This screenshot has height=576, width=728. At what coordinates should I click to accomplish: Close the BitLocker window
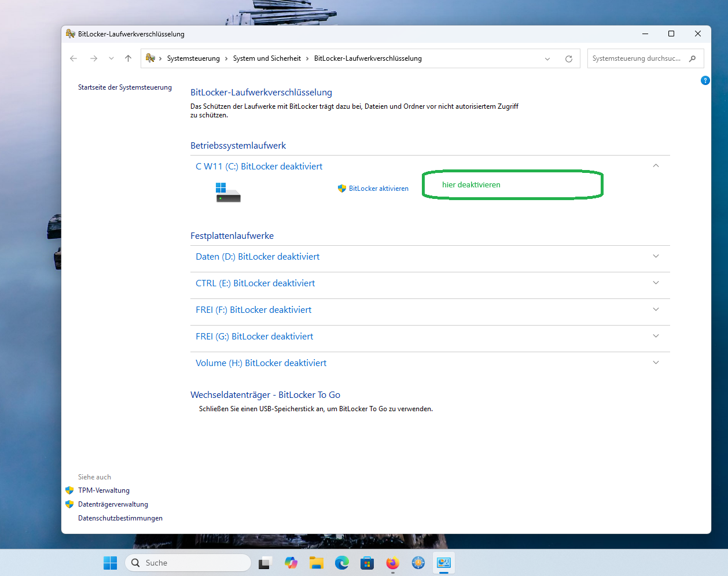[x=698, y=34]
